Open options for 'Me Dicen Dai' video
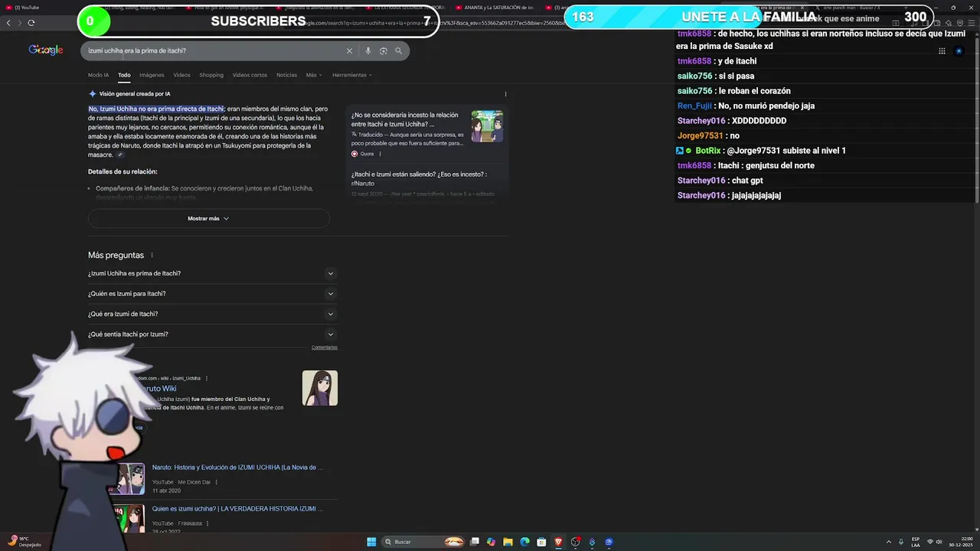 (x=217, y=482)
